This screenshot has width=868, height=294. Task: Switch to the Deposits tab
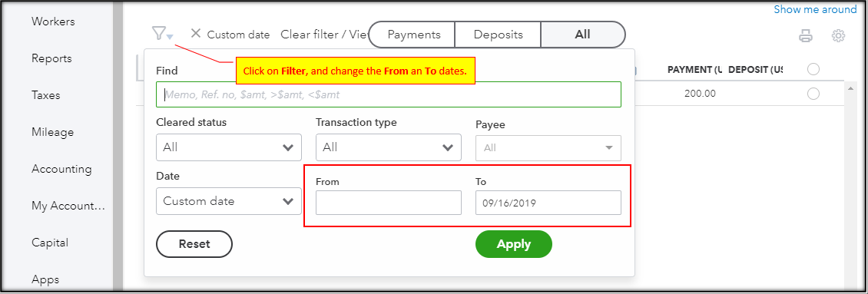[x=498, y=35]
